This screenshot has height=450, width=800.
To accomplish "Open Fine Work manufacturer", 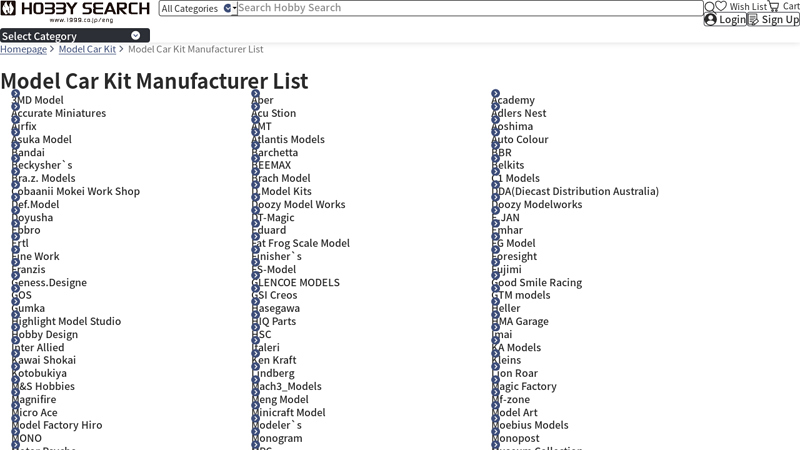I will tap(35, 256).
